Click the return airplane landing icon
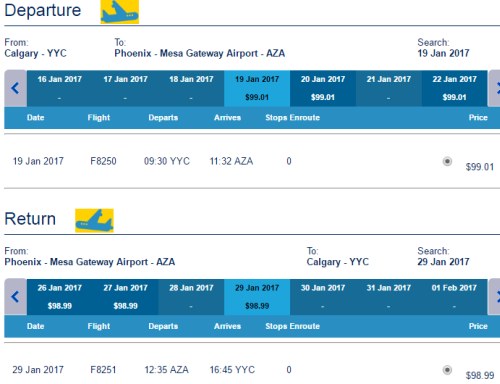500x384 pixels. pyautogui.click(x=94, y=220)
